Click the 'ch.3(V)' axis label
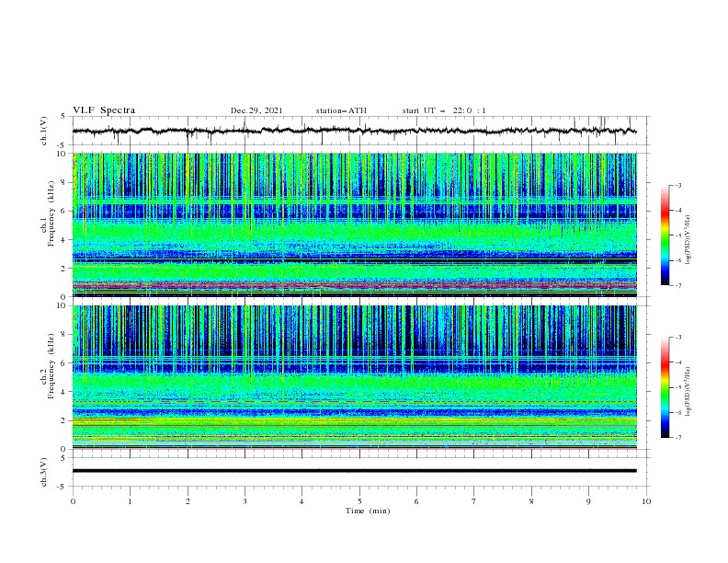 click(44, 472)
